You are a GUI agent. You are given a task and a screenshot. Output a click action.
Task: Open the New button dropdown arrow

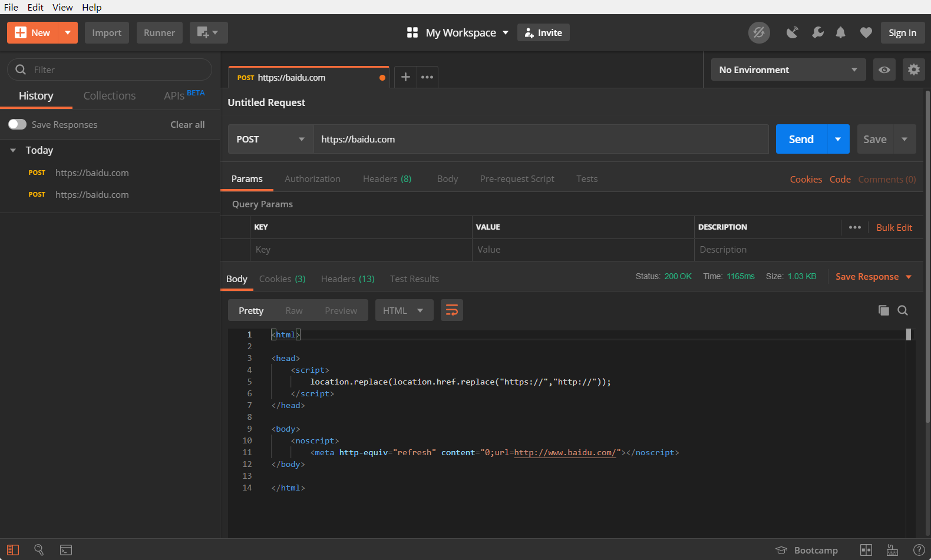coord(68,33)
